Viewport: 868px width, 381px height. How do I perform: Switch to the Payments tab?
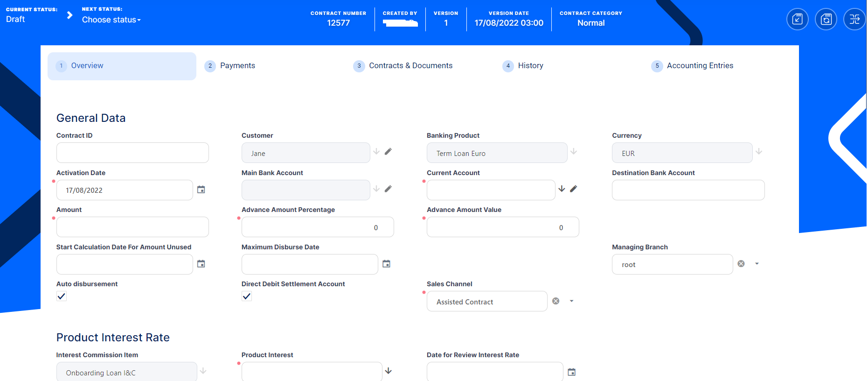pyautogui.click(x=237, y=66)
